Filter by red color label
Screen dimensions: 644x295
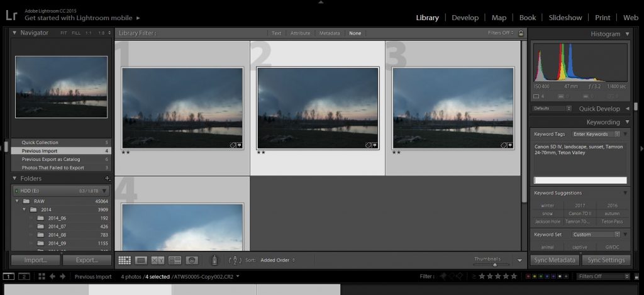coord(528,277)
